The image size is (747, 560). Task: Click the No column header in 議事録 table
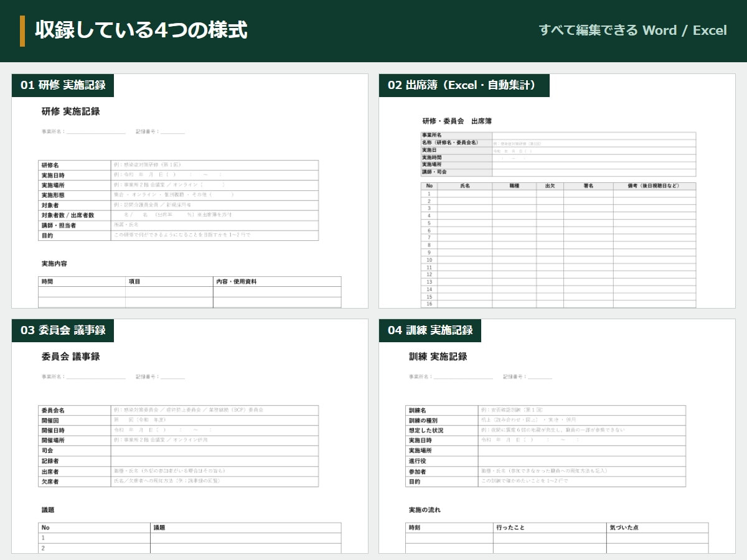point(45,528)
